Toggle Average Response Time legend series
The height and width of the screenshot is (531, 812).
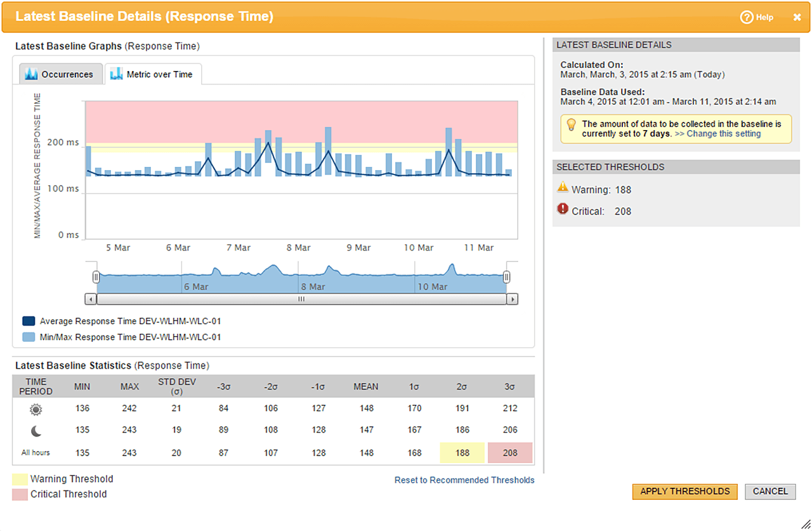[29, 322]
